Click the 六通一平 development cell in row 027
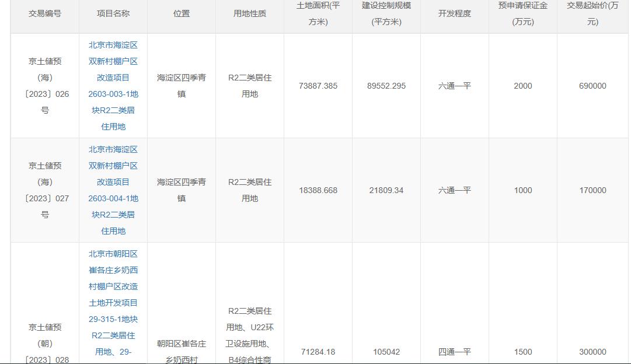The width and height of the screenshot is (631, 364). (x=454, y=190)
